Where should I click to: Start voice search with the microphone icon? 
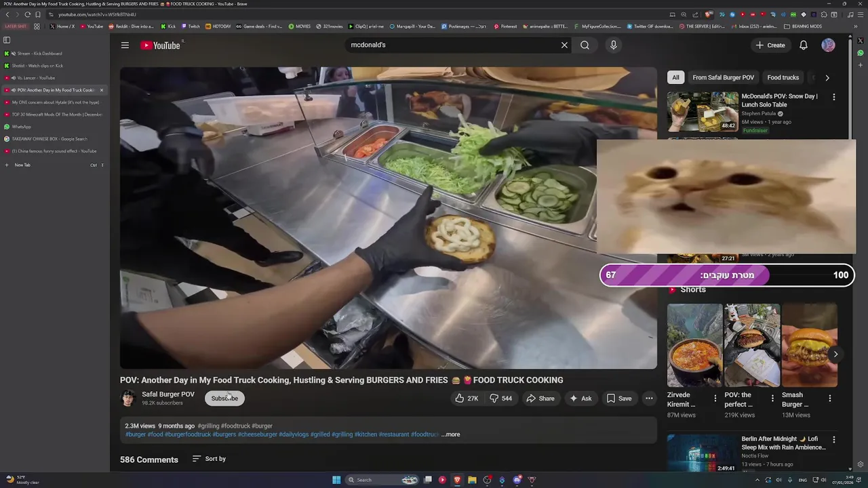(x=614, y=45)
